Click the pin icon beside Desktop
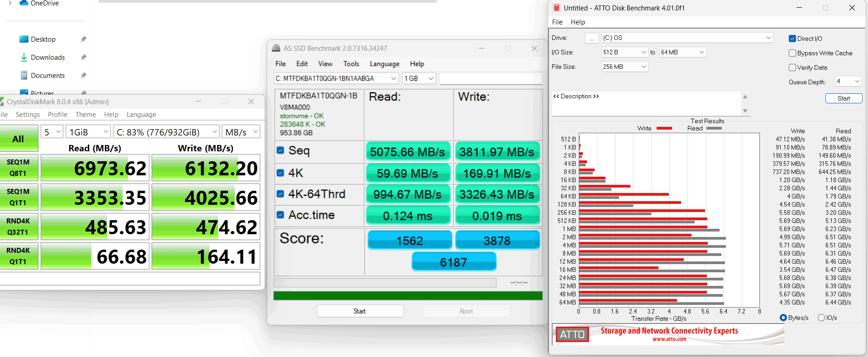The image size is (868, 357). [x=83, y=39]
